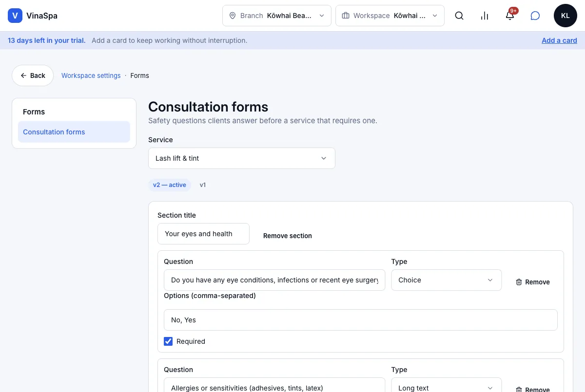Image resolution: width=585 pixels, height=392 pixels.
Task: Uncheck the Required checkbox
Action: point(168,341)
